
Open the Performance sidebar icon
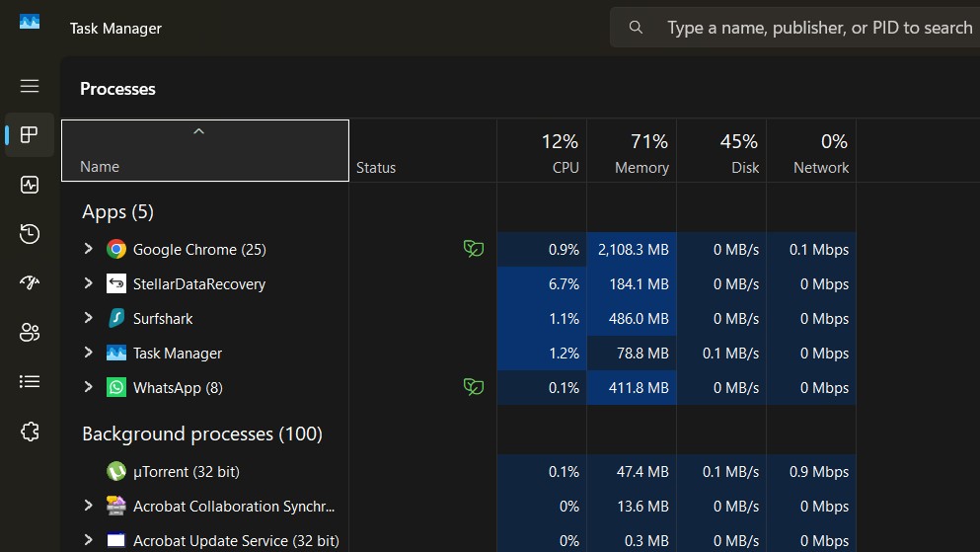coord(30,185)
